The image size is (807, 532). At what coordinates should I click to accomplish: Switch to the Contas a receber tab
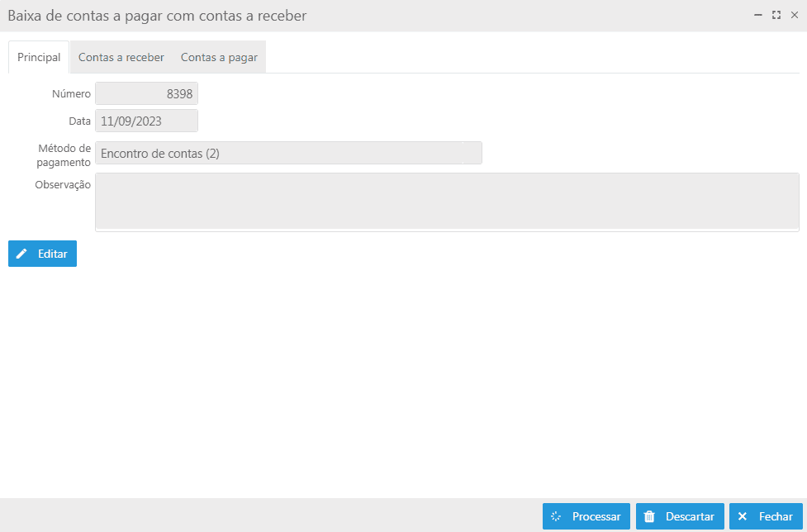pyautogui.click(x=121, y=57)
